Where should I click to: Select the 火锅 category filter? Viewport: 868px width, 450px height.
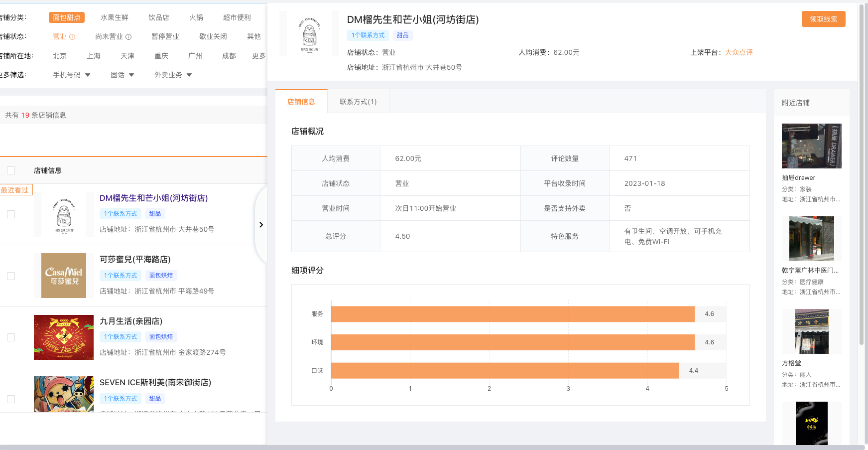196,17
